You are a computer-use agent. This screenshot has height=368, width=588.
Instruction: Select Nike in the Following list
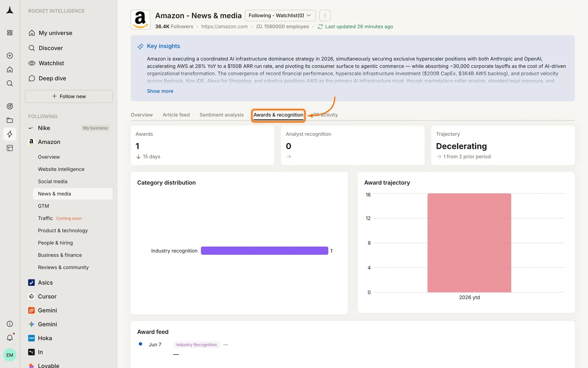coord(44,128)
